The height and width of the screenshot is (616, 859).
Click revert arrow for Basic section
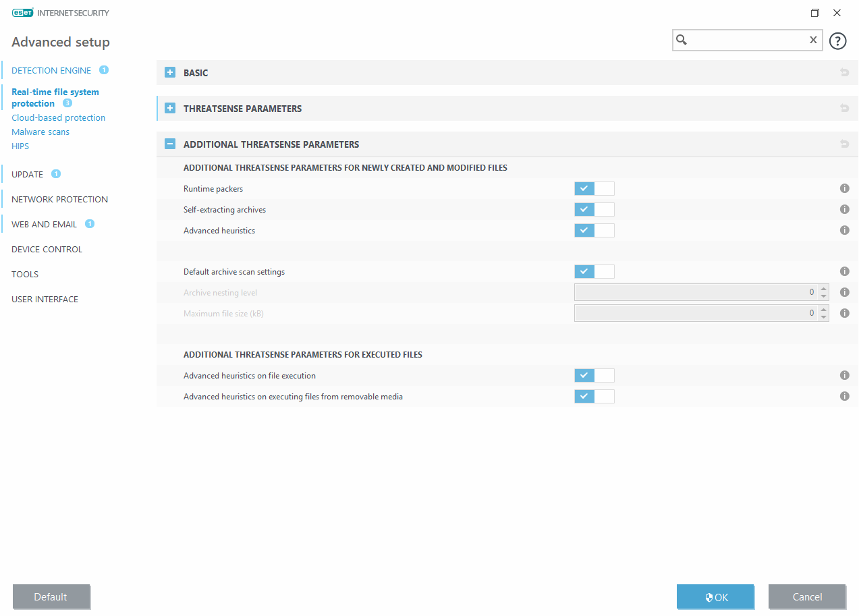(x=844, y=73)
